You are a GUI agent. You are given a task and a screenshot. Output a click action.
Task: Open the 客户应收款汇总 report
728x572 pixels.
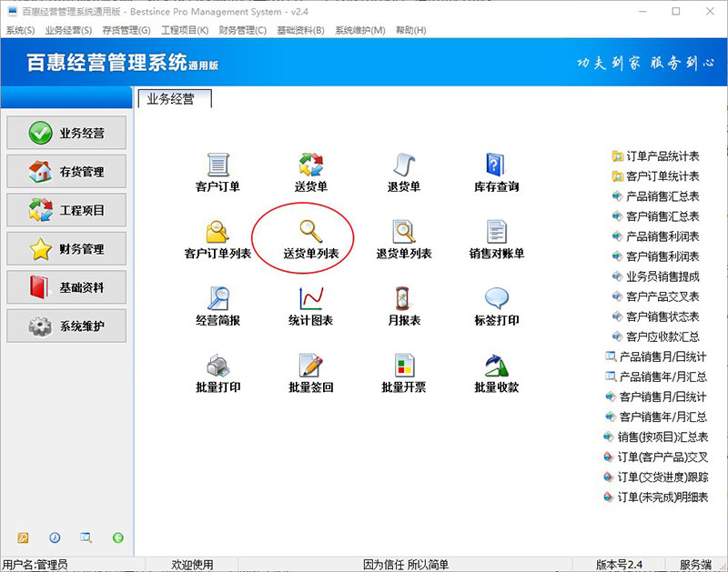655,336
